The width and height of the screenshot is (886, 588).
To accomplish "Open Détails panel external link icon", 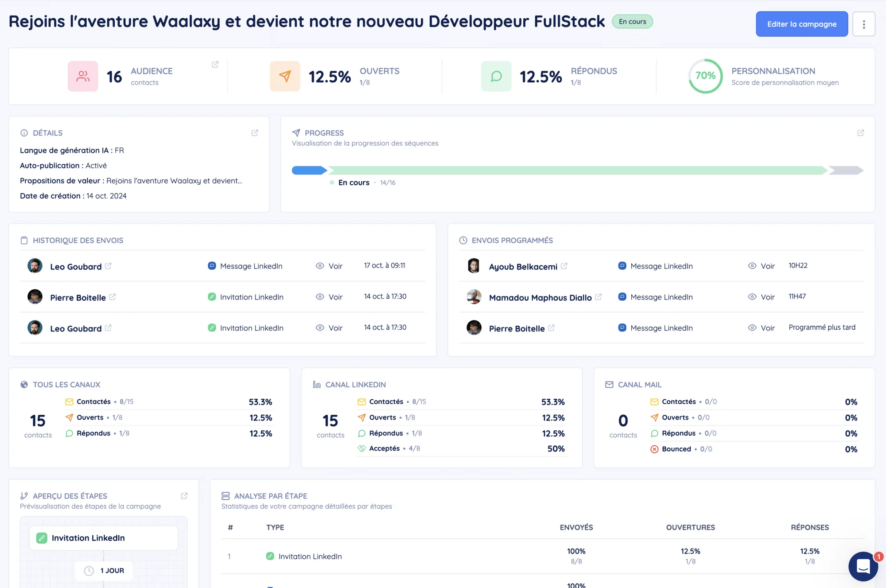I will tap(255, 132).
